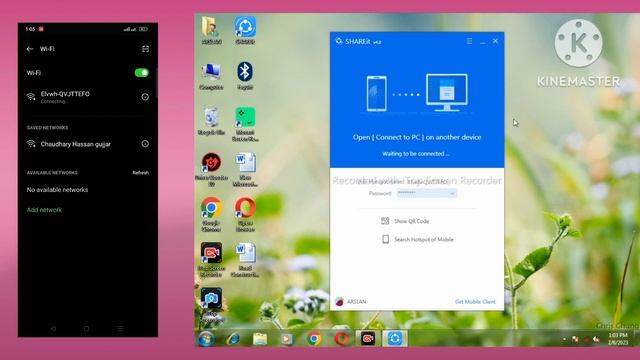Screen dimensions: 640x360
Task: Open the Action Center flag in the tray
Action: tap(575, 339)
